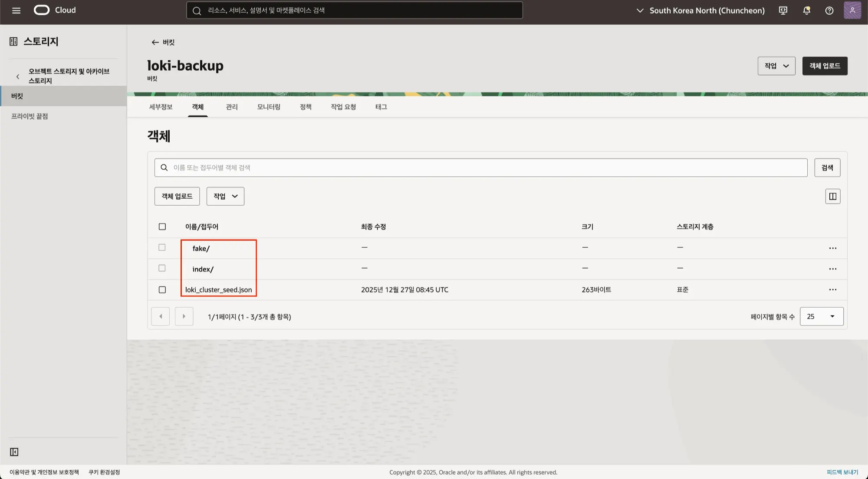Click the black 객체 업로드 button
The width and height of the screenshot is (868, 479).
tap(824, 66)
